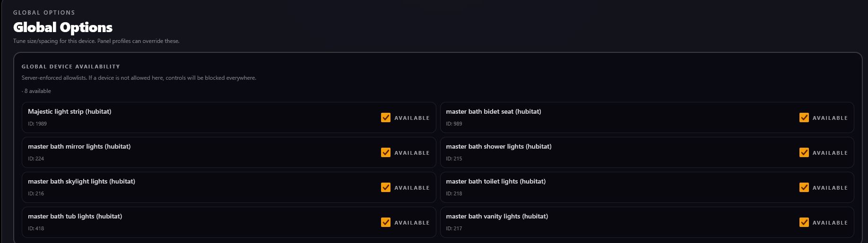Click the ID: 217 text
868x243 pixels.
(454, 228)
